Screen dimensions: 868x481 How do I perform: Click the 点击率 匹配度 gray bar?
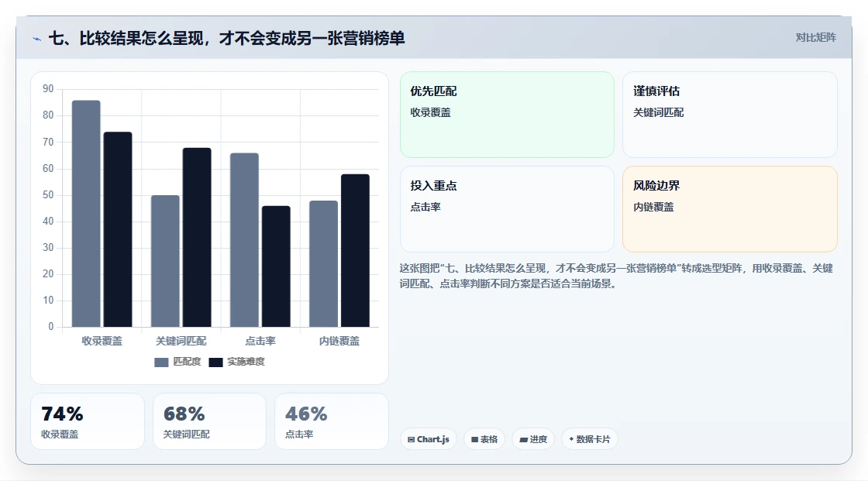pyautogui.click(x=244, y=239)
